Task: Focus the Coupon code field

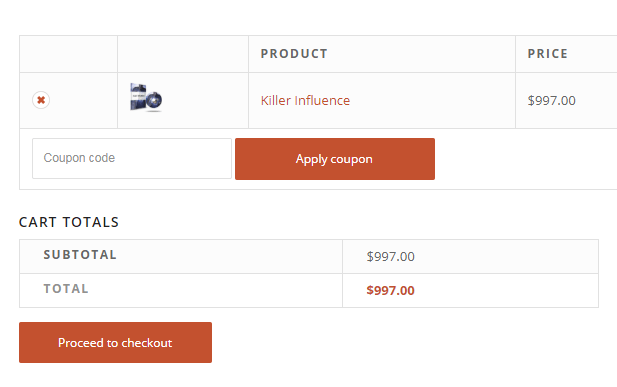Action: point(132,158)
